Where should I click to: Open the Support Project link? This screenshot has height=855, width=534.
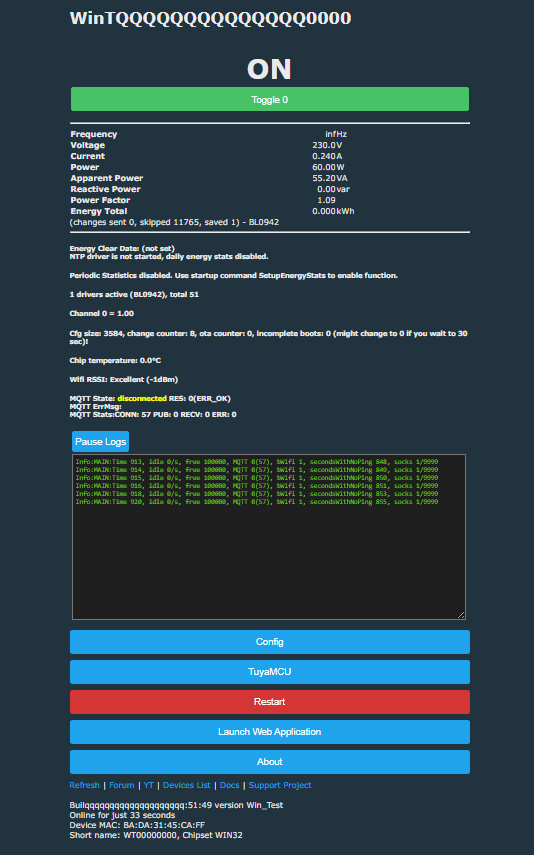[280, 785]
